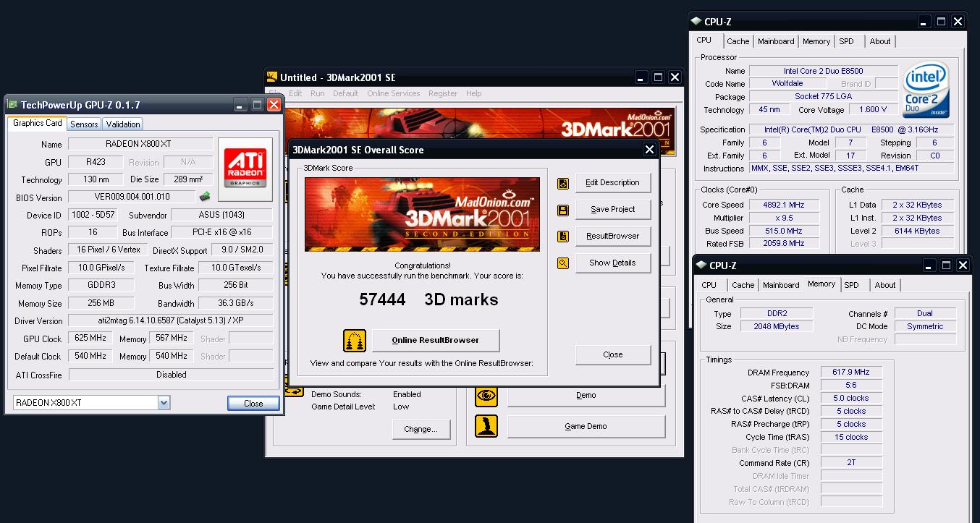This screenshot has width=980, height=523.
Task: Click the GPU-Z BIOS Version field
Action: 132,197
